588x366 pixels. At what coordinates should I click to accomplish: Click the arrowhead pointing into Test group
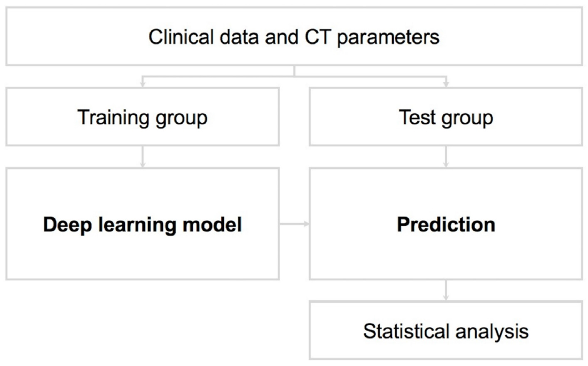click(x=446, y=84)
